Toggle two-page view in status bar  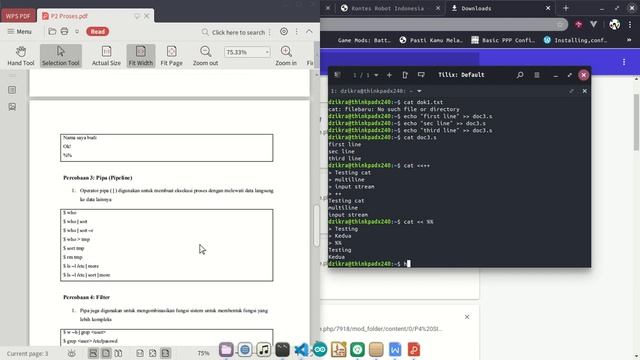pos(118,353)
